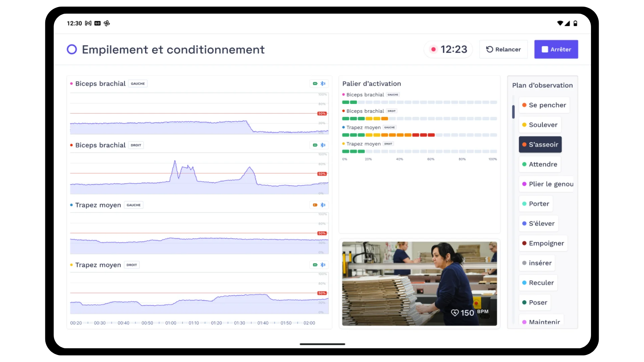Expand the Biceps brachial GAUCHE label tag
The image size is (644, 362).
(x=138, y=83)
